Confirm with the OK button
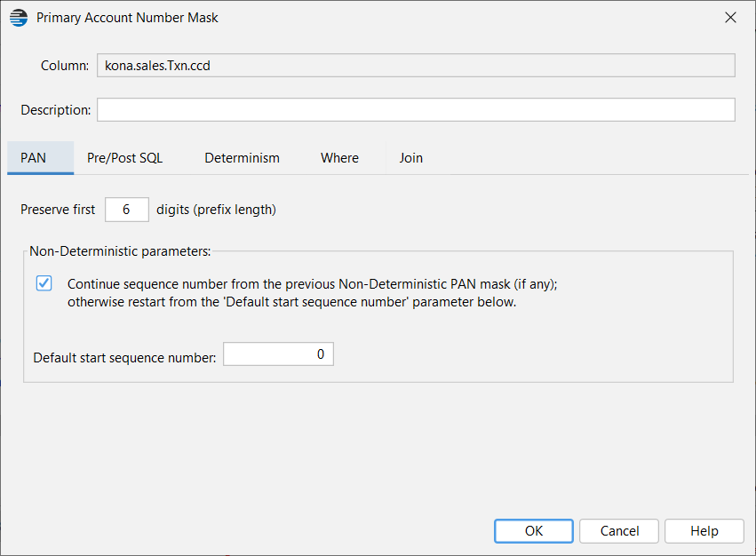 pyautogui.click(x=534, y=531)
